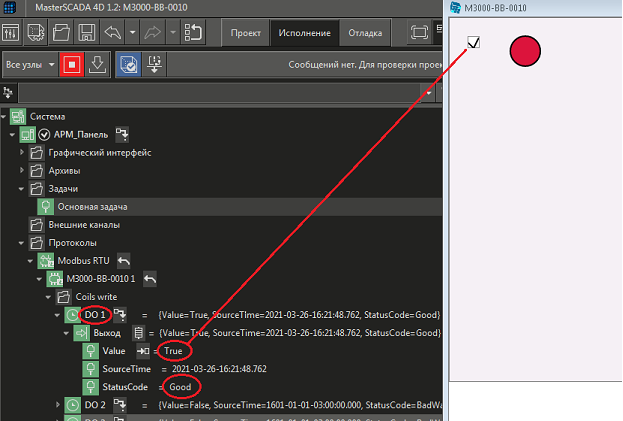This screenshot has width=623, height=421.
Task: Switch to the Проект tab
Action: point(245,32)
